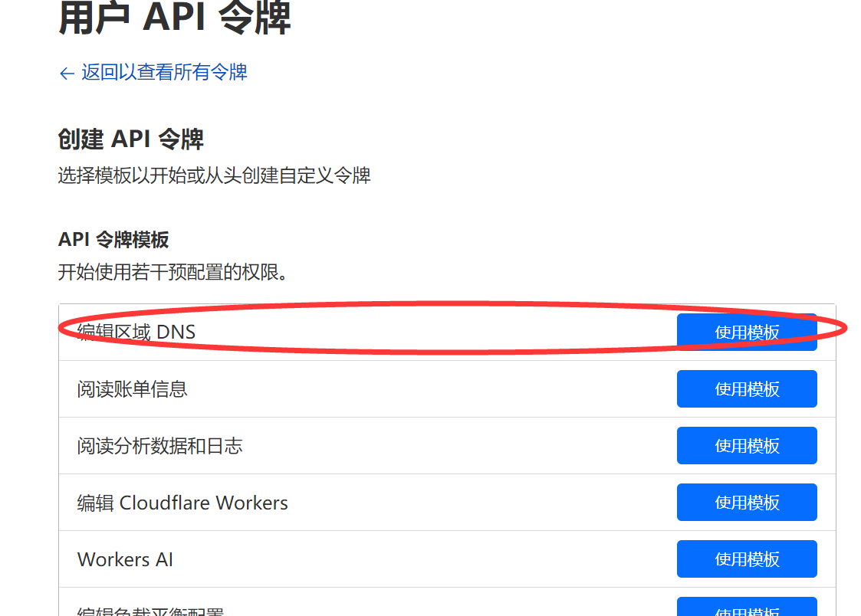Choose 使用模板 for 编辑 Cloudflare Workers

coord(746,503)
